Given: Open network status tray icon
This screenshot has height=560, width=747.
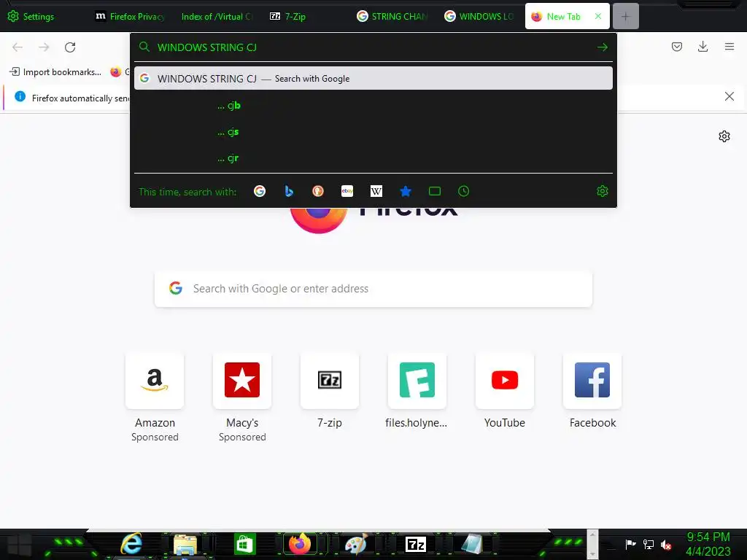Looking at the screenshot, I should click(x=649, y=544).
